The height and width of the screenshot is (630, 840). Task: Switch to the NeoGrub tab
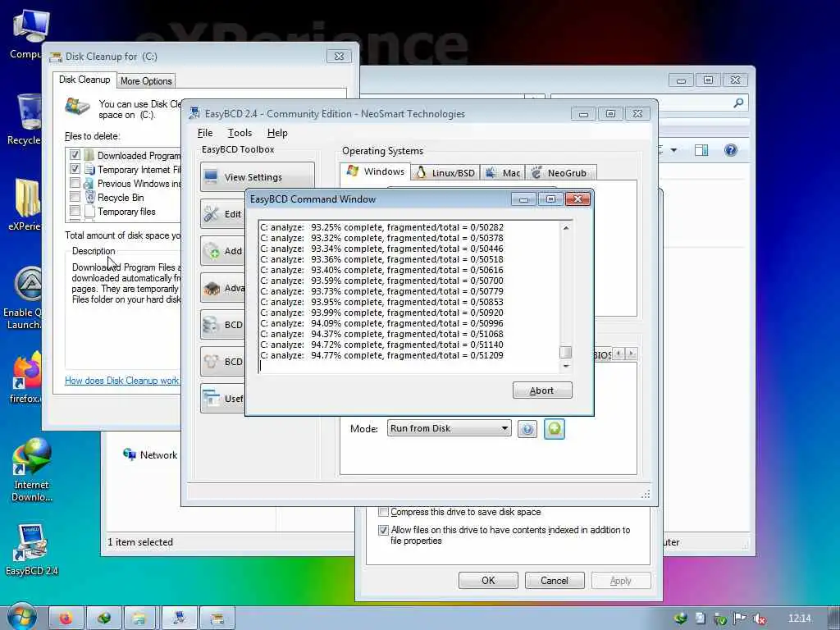pos(561,172)
